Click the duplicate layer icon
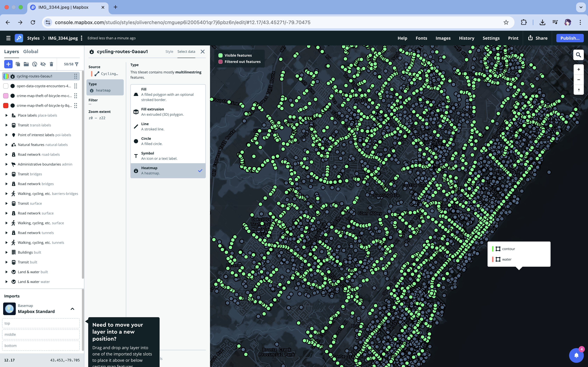Image resolution: width=588 pixels, height=367 pixels. [18, 64]
